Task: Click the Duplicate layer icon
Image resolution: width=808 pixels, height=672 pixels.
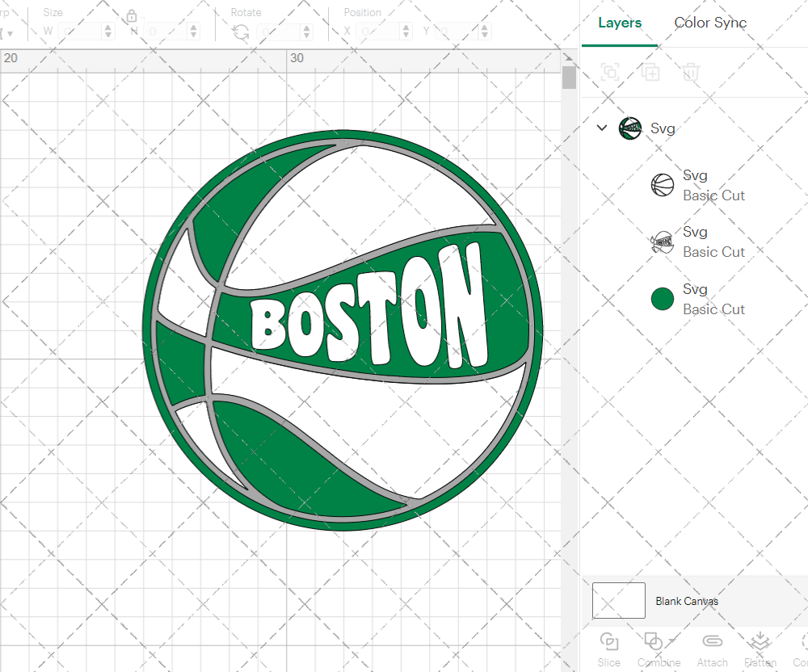Action: [650, 72]
